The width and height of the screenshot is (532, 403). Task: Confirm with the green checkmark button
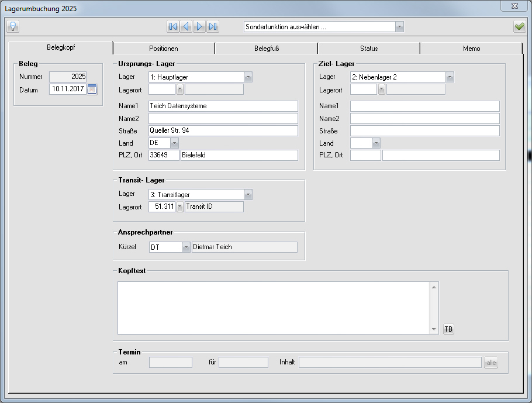520,26
